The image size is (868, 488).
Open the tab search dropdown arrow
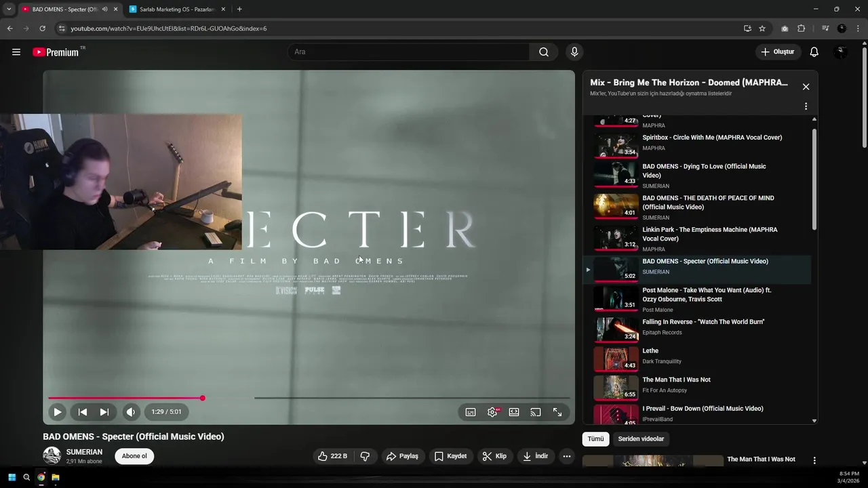coord(9,9)
